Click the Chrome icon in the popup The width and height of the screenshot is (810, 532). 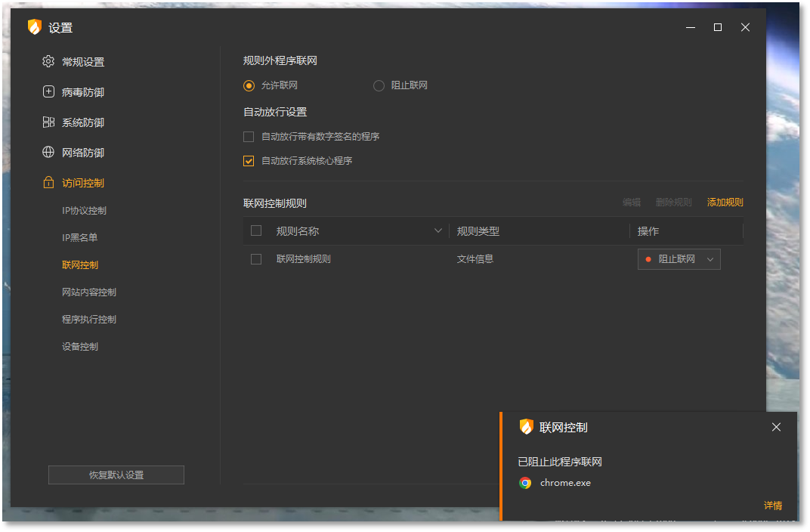[x=525, y=483]
